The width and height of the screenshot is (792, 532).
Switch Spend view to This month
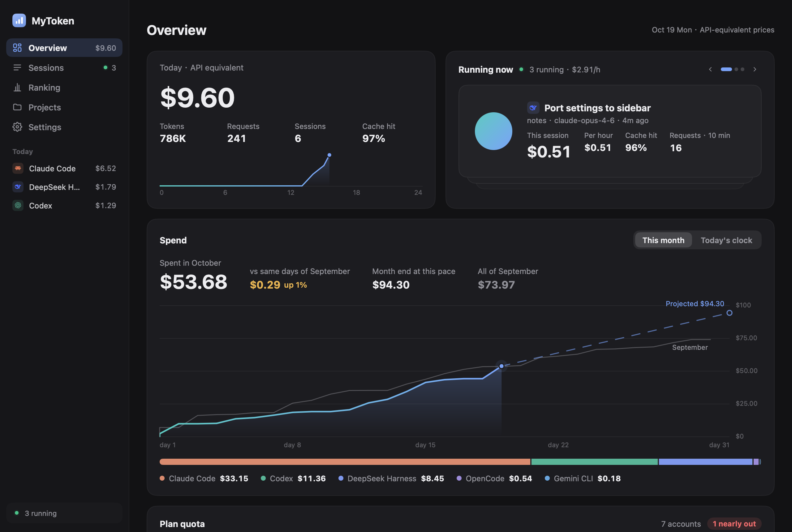click(x=663, y=240)
